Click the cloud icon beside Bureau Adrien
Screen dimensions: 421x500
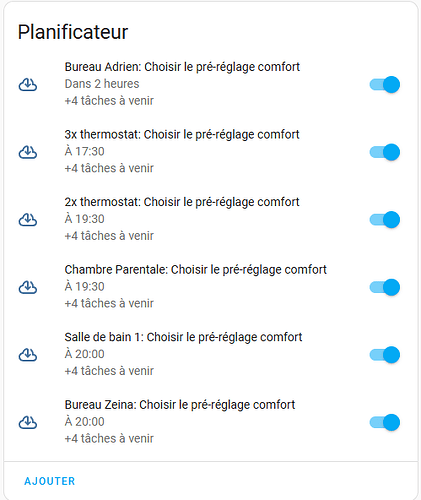[28, 84]
